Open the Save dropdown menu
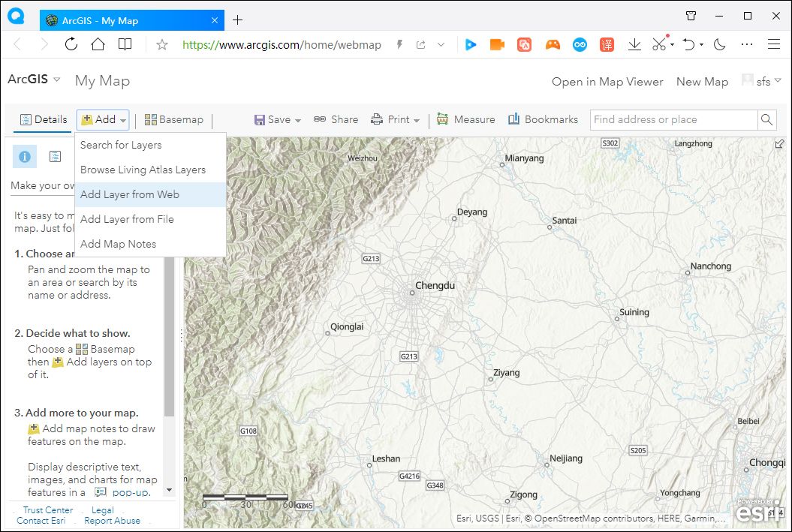 pos(277,119)
